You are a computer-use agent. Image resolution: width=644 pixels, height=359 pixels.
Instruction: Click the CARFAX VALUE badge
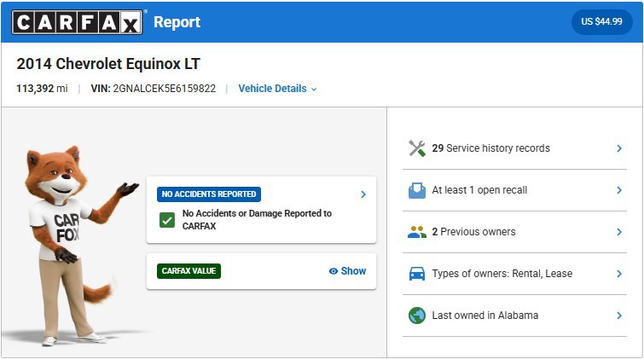189,271
